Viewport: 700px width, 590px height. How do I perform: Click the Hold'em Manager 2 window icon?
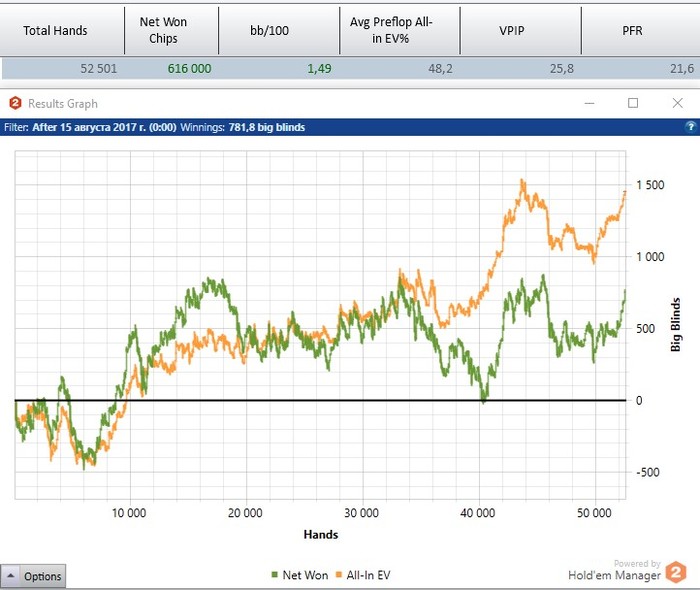[x=15, y=104]
